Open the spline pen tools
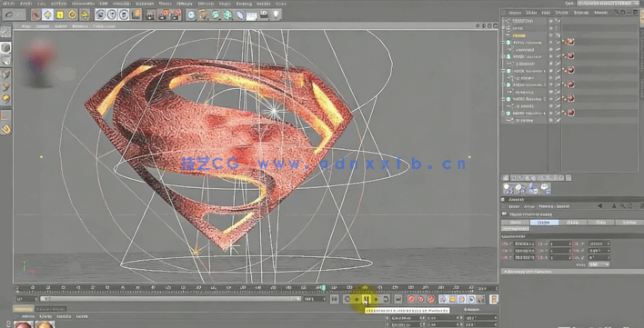Viewport: 644px width, 328px height. pyautogui.click(x=204, y=15)
